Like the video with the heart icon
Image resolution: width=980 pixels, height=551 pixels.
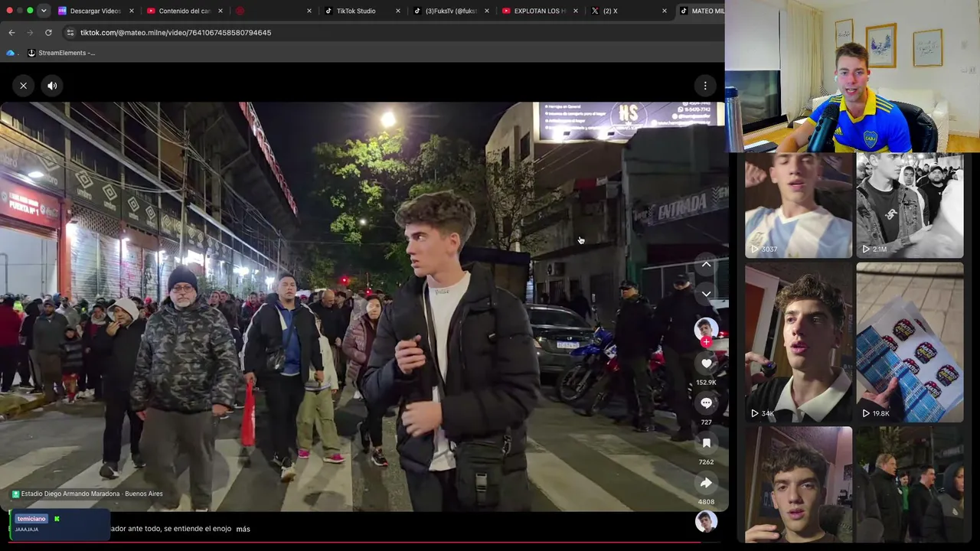pos(706,364)
